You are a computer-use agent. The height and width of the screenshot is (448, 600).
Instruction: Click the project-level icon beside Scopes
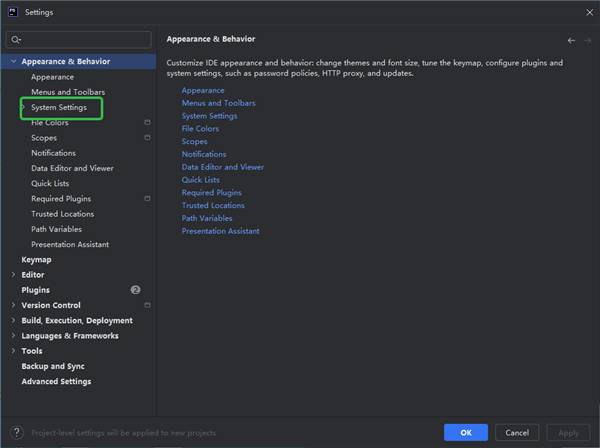147,138
